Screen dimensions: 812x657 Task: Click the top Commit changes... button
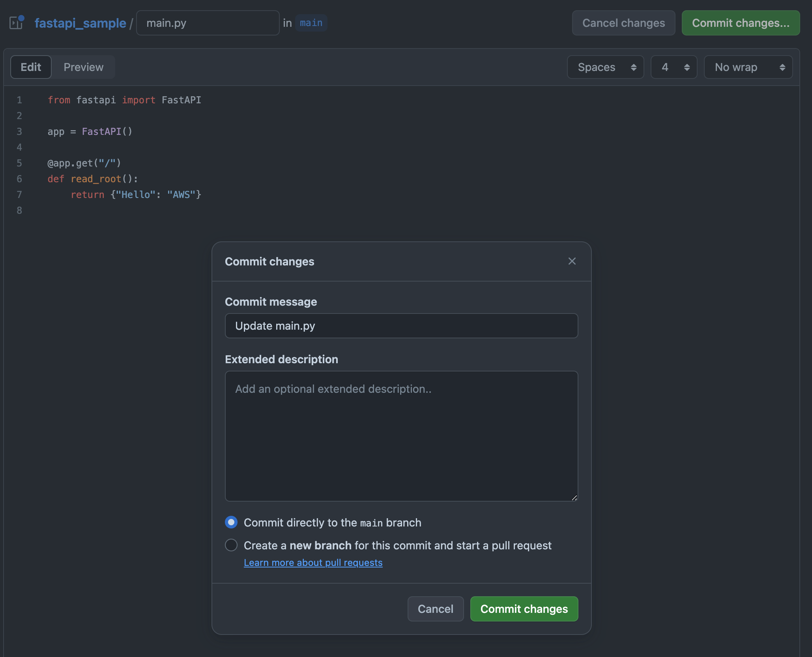click(x=741, y=23)
